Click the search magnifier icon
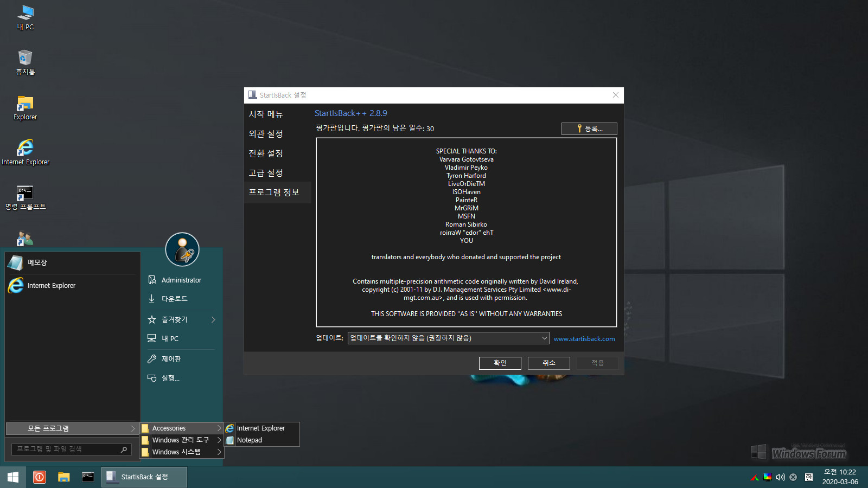The width and height of the screenshot is (868, 488). pyautogui.click(x=124, y=449)
